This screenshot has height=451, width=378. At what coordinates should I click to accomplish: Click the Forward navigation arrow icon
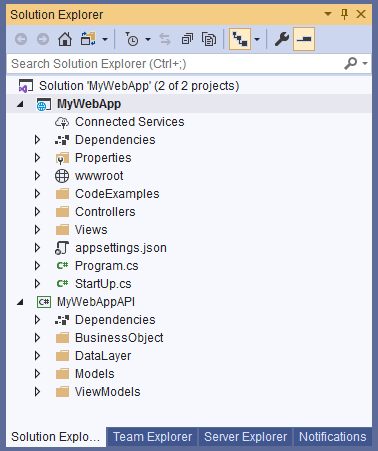point(43,39)
